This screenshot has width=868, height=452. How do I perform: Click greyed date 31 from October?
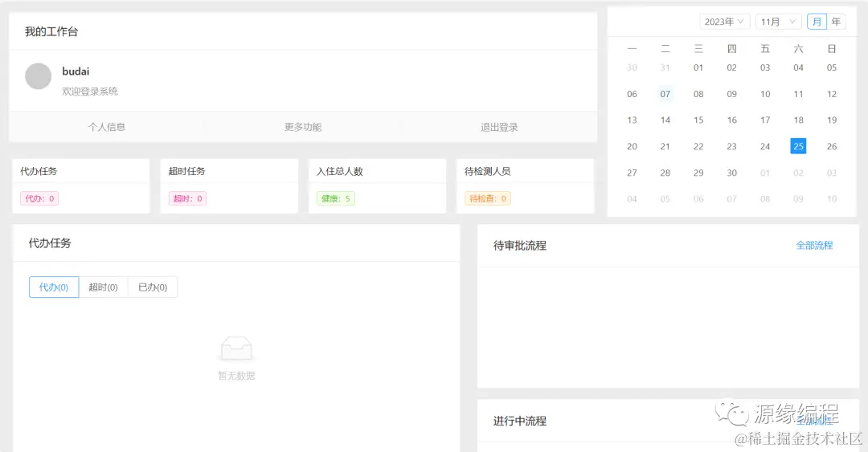(x=665, y=67)
